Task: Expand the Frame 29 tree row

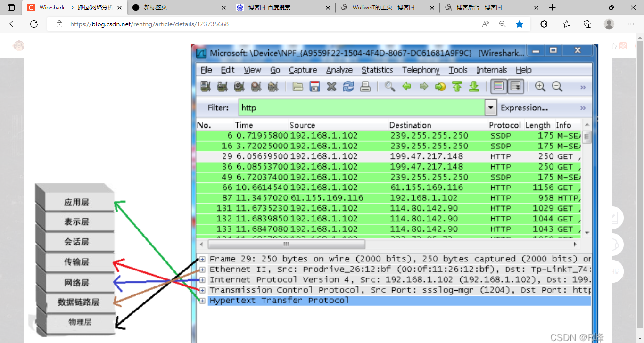Action: [202, 259]
